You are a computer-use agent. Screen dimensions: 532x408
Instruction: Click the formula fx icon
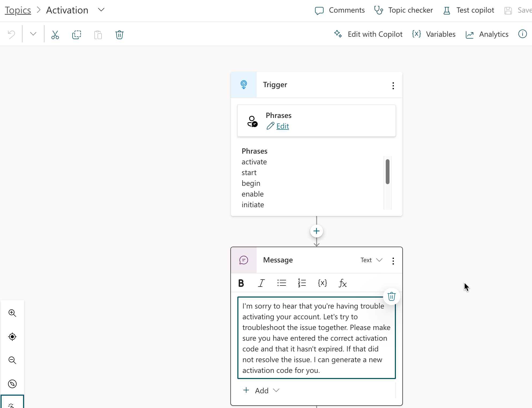[343, 283]
